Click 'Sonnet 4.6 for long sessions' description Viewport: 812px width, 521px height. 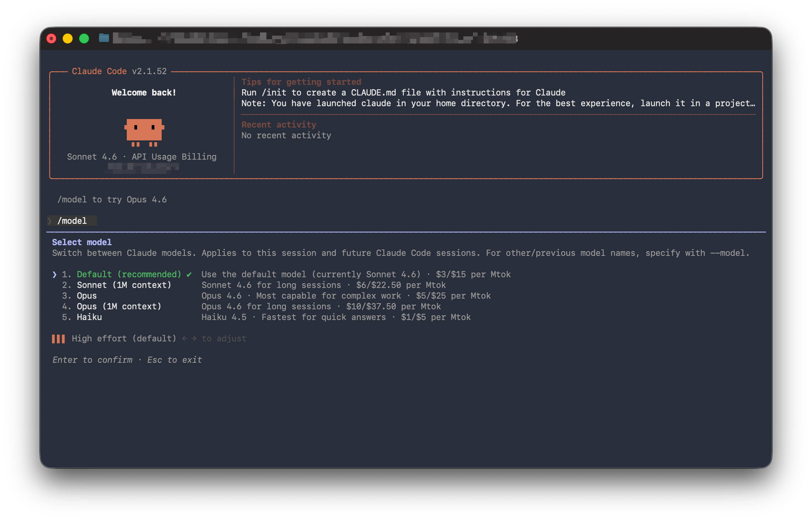[x=324, y=285]
